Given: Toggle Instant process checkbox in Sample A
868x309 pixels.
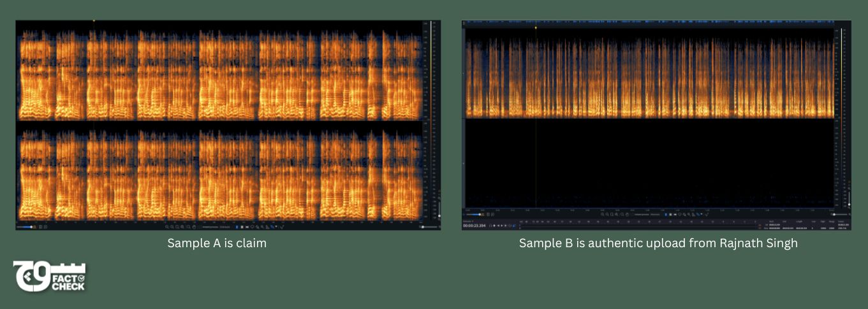Looking at the screenshot, I should point(200,227).
